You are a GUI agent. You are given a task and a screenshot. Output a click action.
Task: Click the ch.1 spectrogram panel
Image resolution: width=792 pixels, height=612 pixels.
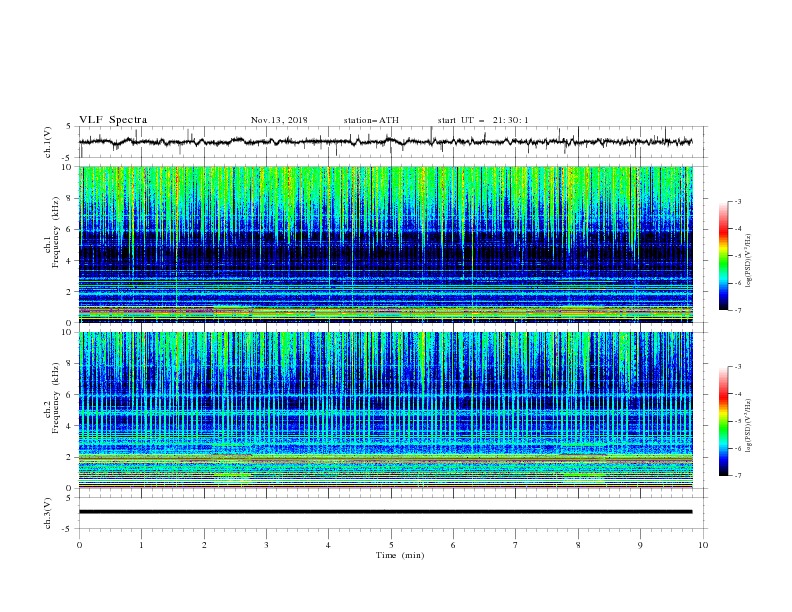[x=386, y=244]
